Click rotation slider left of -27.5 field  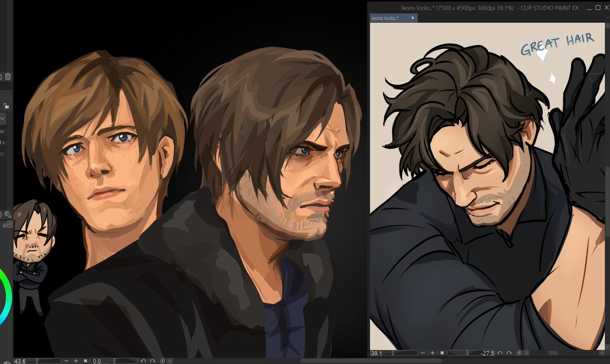[457, 353]
